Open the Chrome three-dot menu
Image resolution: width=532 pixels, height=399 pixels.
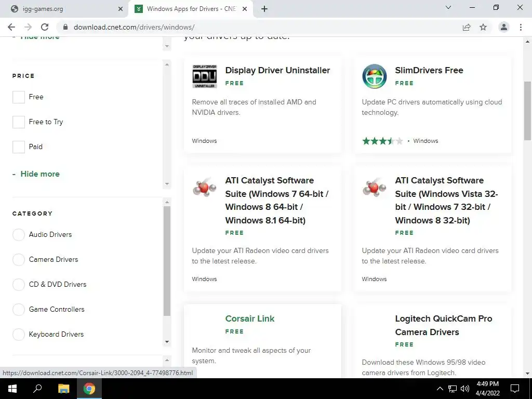521,27
